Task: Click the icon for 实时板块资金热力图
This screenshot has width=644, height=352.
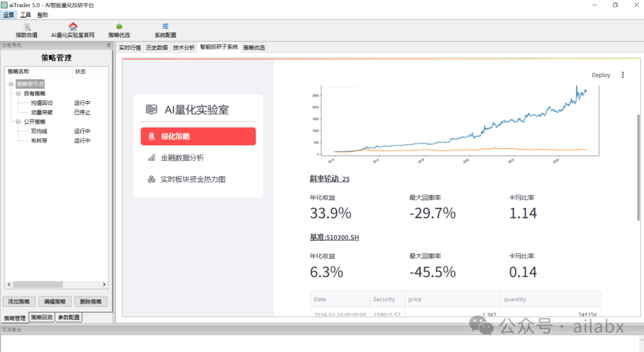Action: click(151, 179)
